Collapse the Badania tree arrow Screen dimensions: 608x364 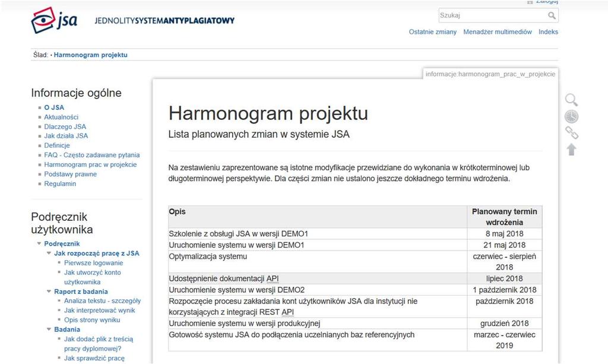(49, 330)
